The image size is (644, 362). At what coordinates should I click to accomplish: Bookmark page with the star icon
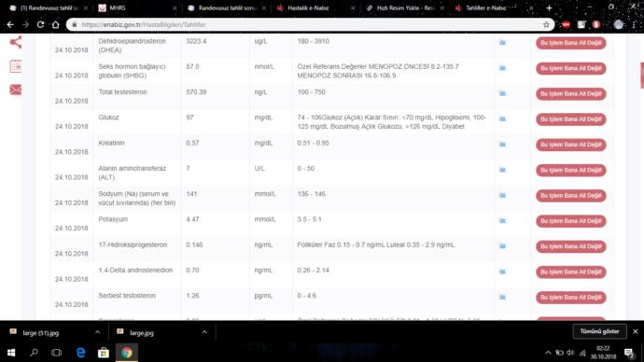546,24
